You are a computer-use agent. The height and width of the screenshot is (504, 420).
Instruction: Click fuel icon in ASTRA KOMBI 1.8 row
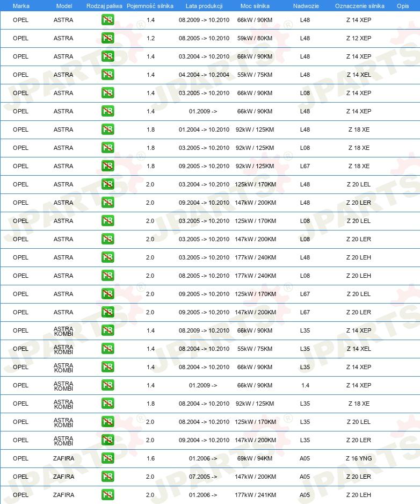pos(107,404)
